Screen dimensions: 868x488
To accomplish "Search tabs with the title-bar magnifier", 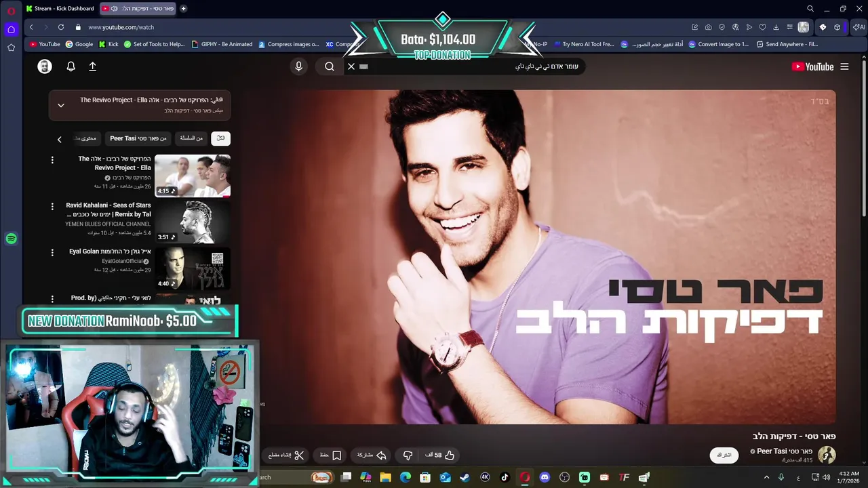I will (810, 9).
